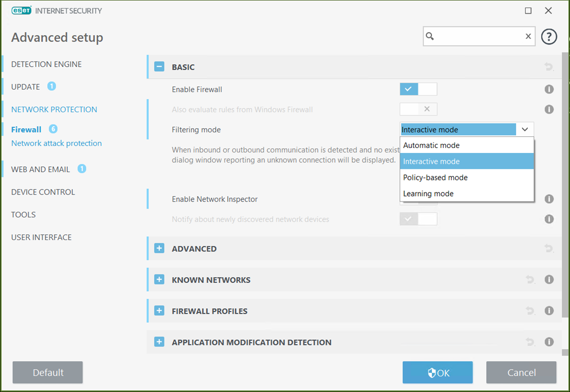Click info icon beside Enable Network Inspector
570x392 pixels.
pos(549,199)
